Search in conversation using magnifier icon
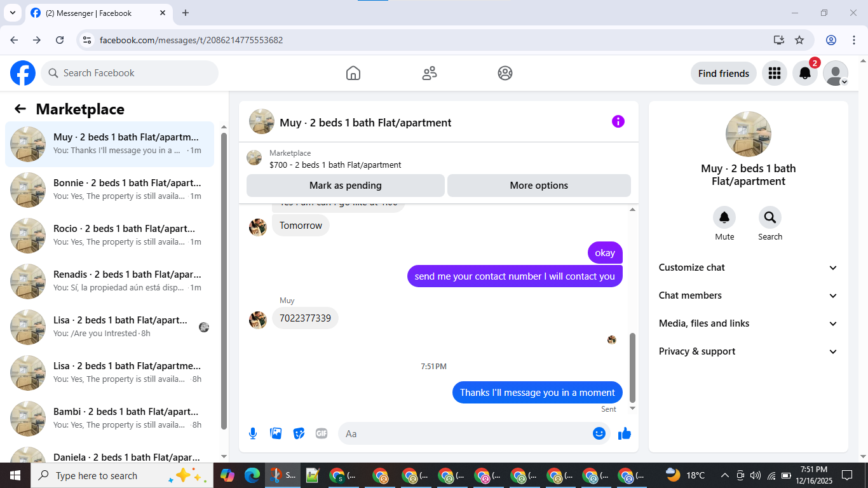The image size is (868, 488). (x=770, y=218)
